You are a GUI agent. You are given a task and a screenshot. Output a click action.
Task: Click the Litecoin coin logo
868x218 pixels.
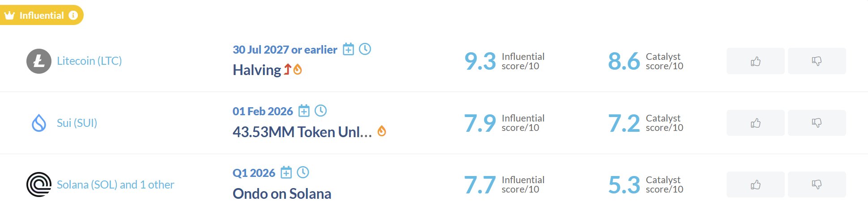39,61
